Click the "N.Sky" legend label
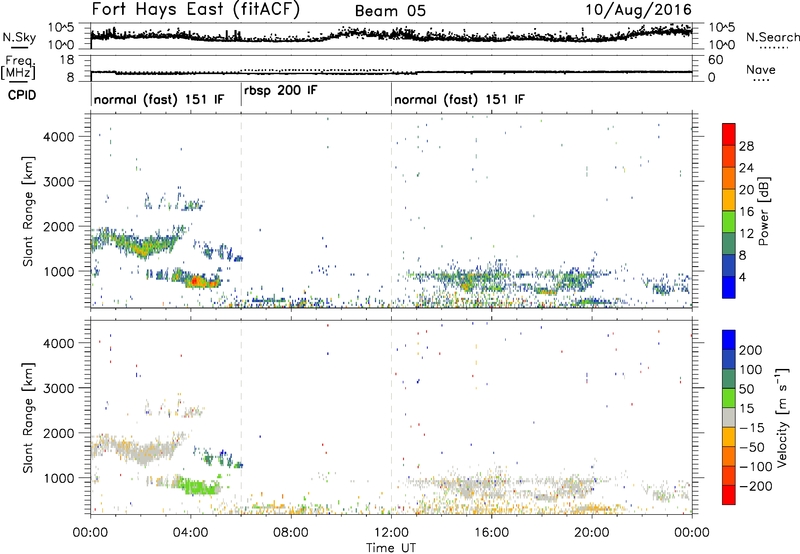The height and width of the screenshot is (554, 800). [19, 37]
